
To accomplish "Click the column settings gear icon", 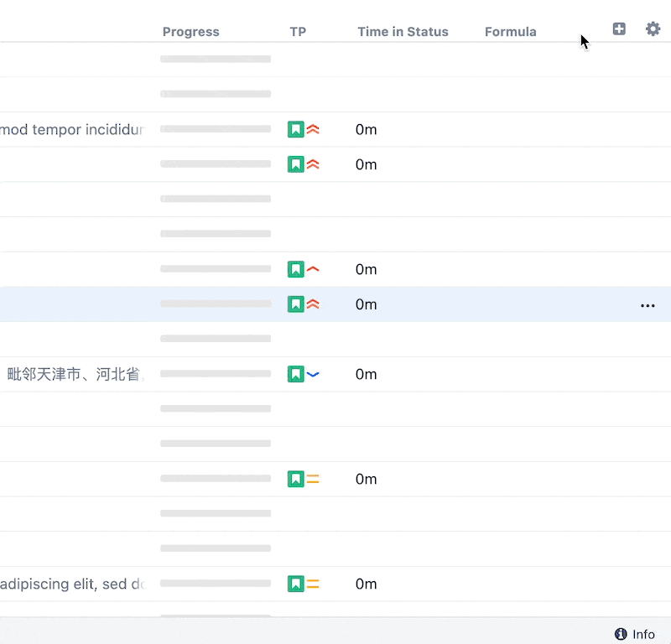I will pos(653,29).
